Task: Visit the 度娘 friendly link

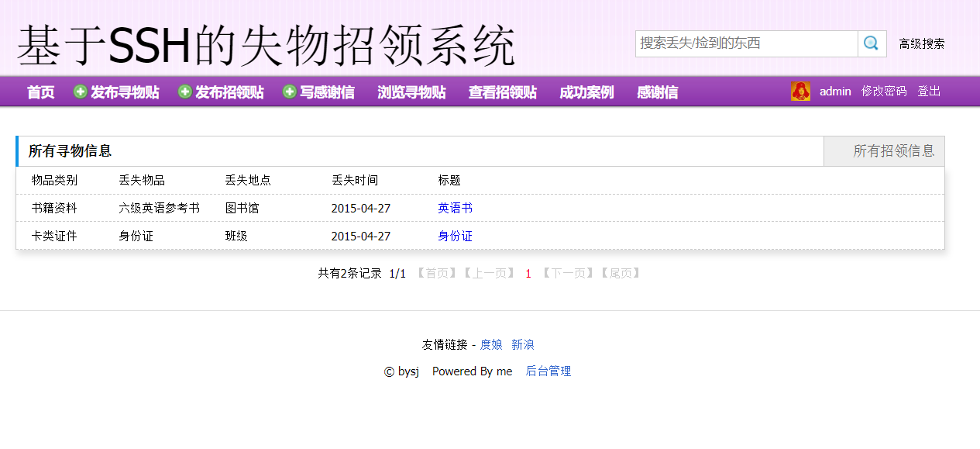Action: point(489,344)
